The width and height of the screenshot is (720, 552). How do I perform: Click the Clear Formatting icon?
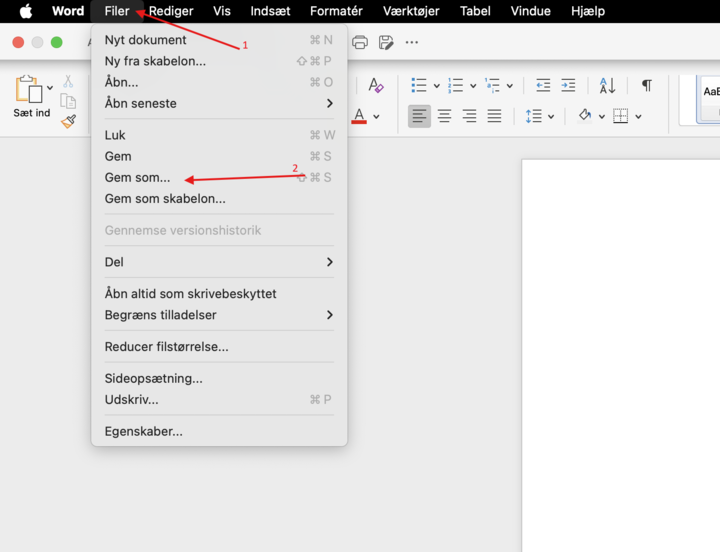coord(375,85)
